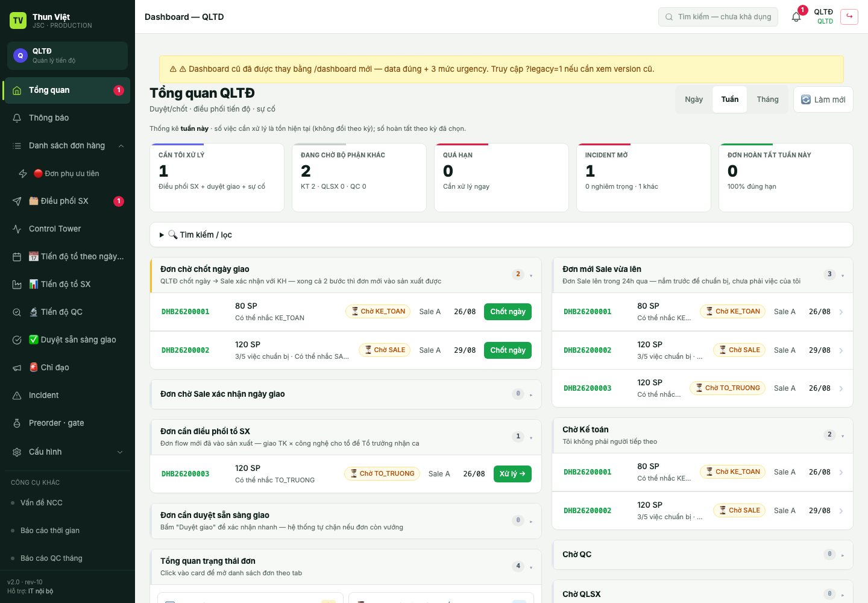Click the Làm mới refresh button
Viewport: 868px width, 603px height.
click(823, 99)
